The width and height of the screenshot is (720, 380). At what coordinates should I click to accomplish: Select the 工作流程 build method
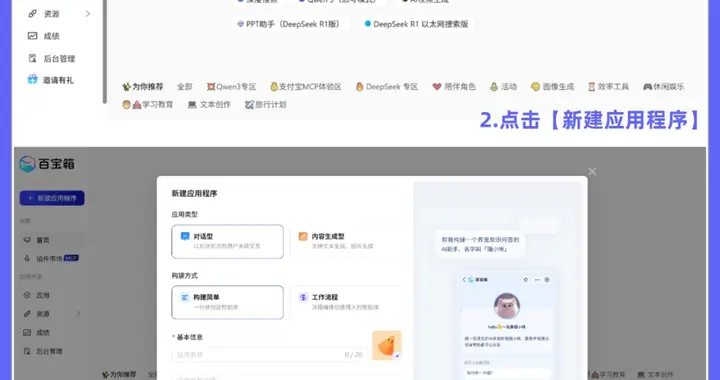pyautogui.click(x=347, y=302)
